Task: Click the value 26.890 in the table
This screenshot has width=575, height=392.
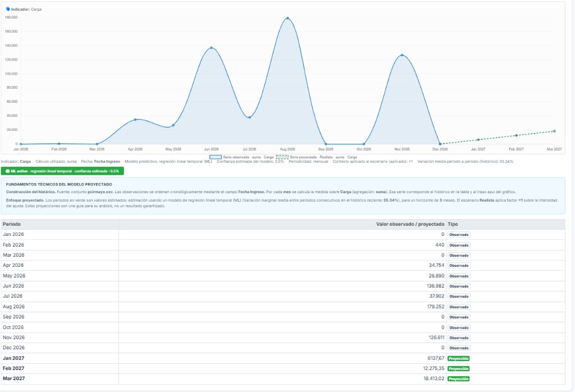Action: (x=436, y=276)
